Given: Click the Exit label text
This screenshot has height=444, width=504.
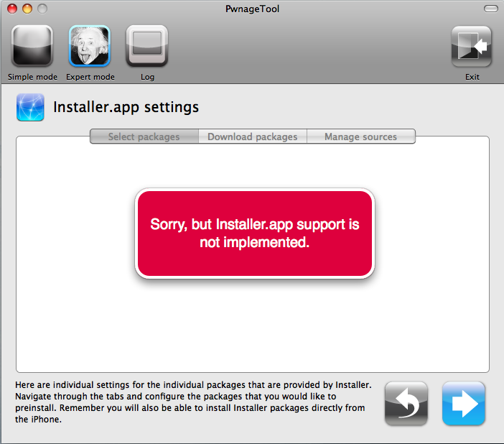Looking at the screenshot, I should click(x=472, y=77).
